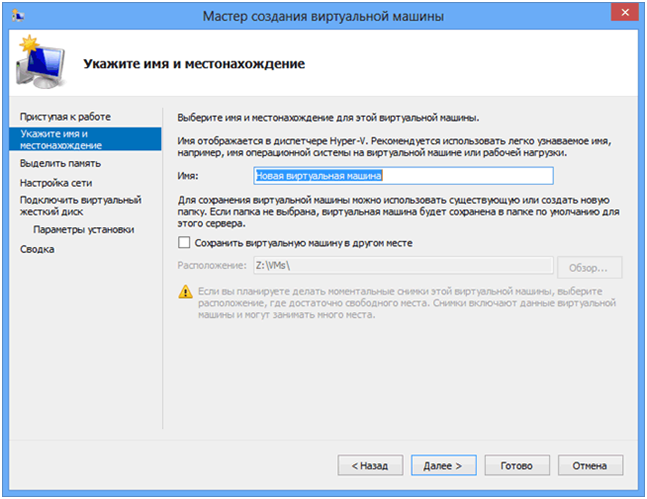
Task: Enable 'Сохранить виртуальную машину в другом месте' checkbox
Action: pos(183,242)
